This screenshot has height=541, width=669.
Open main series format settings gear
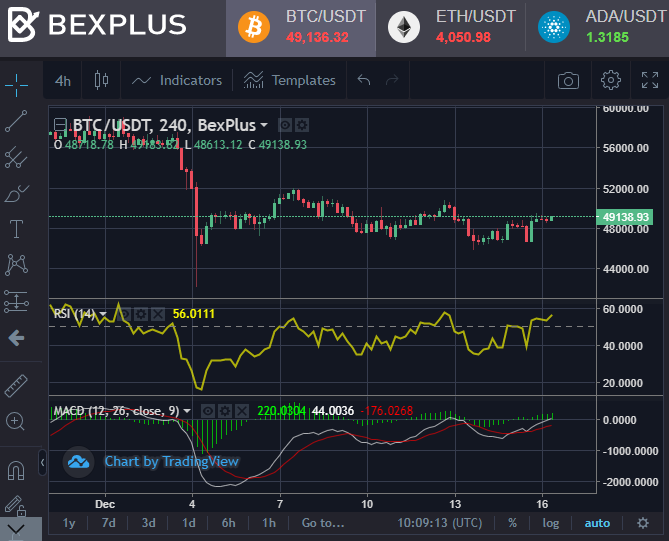coord(302,125)
